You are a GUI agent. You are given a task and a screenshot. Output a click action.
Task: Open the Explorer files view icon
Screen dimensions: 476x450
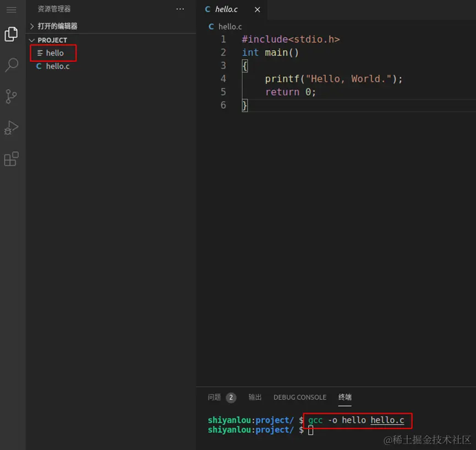[11, 34]
